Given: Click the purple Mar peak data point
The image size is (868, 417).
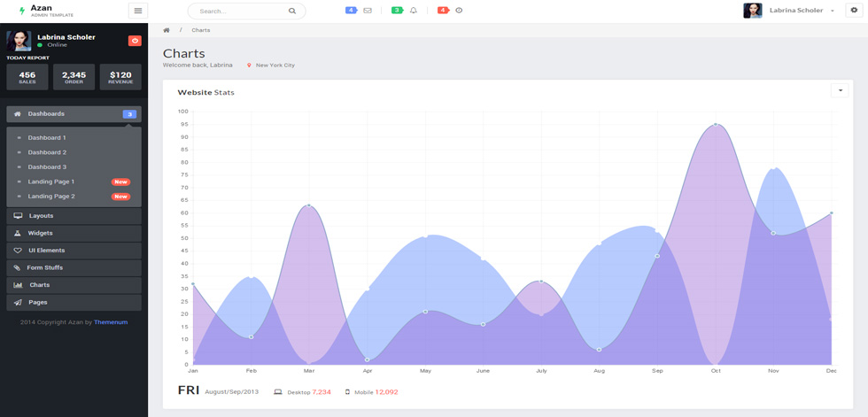Looking at the screenshot, I should [x=309, y=205].
